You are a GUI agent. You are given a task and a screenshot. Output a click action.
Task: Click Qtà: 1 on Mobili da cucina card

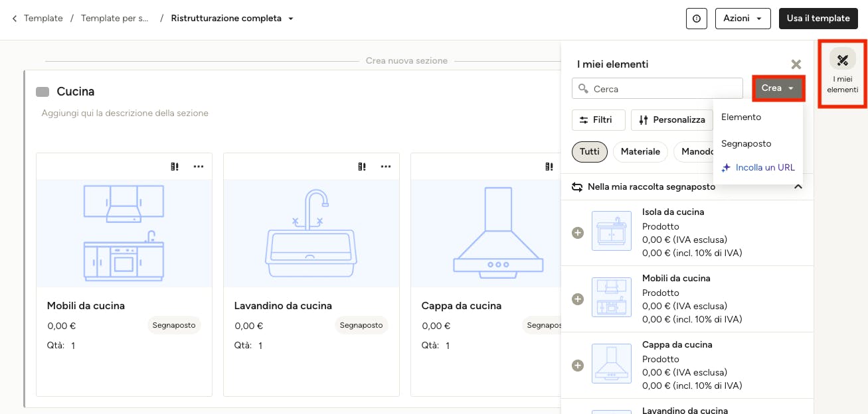click(61, 346)
